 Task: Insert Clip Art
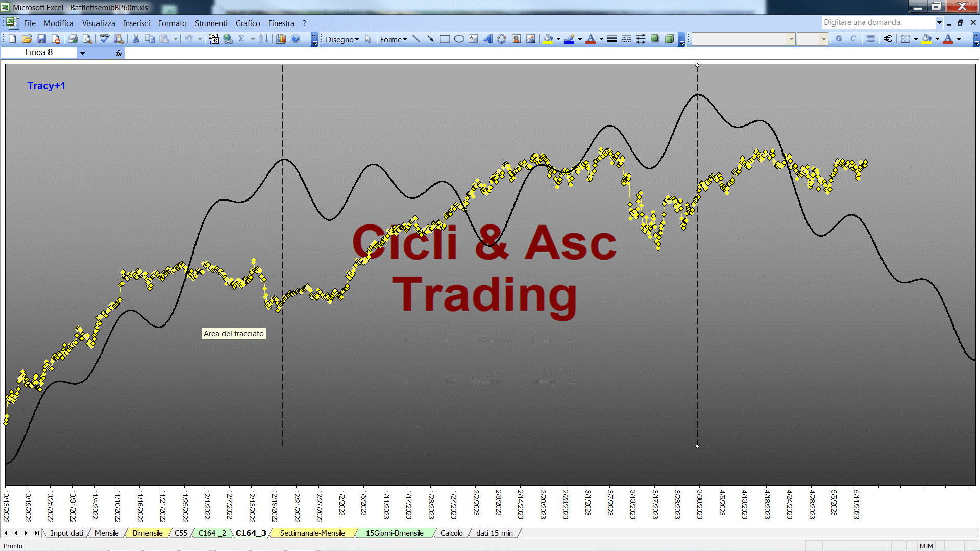517,39
